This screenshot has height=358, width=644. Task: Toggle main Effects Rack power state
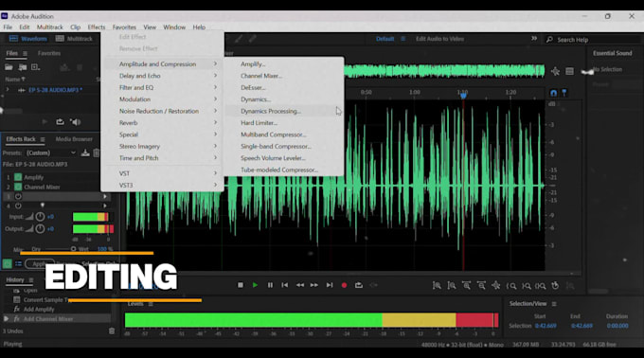click(x=7, y=263)
